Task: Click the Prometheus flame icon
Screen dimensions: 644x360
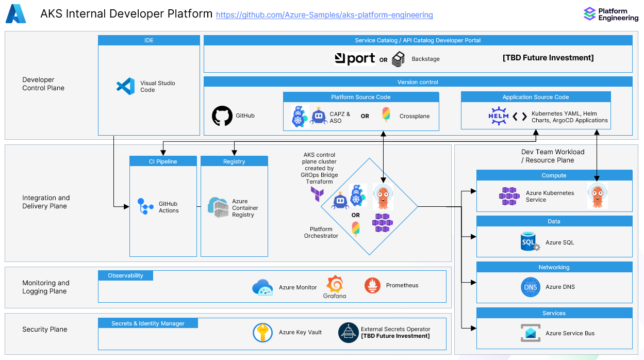Action: 372,286
